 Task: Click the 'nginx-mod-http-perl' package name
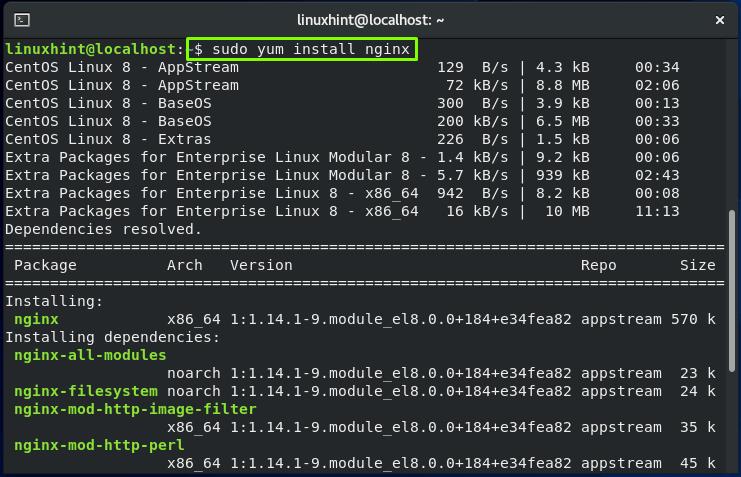point(99,445)
